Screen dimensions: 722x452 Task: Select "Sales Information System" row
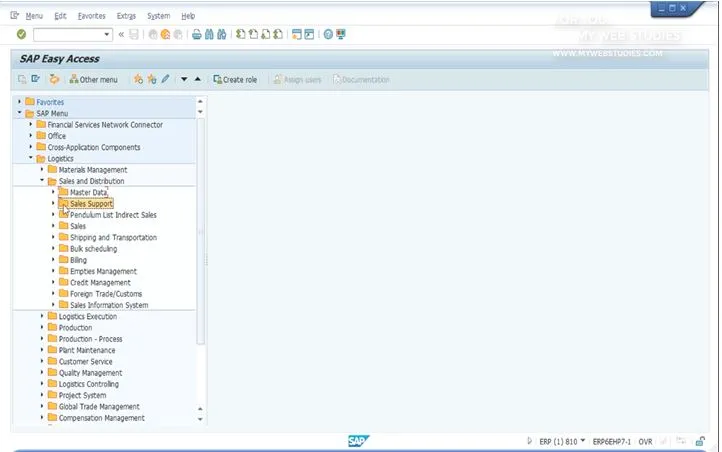click(x=109, y=305)
